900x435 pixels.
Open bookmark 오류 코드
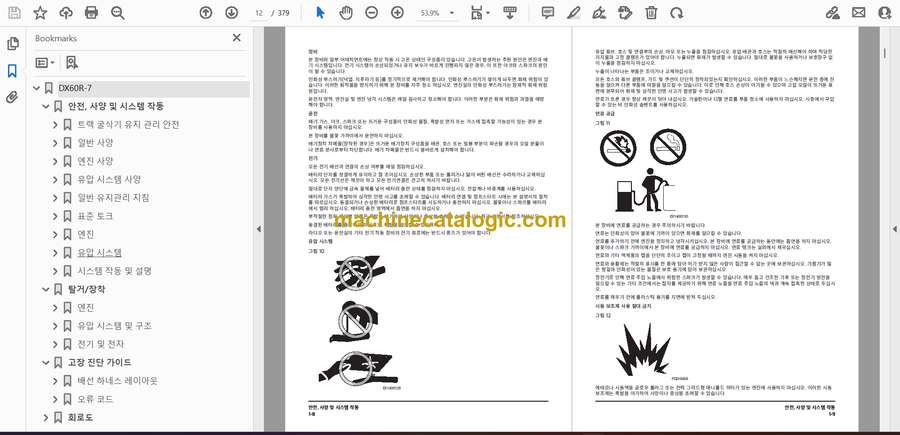tap(95, 399)
